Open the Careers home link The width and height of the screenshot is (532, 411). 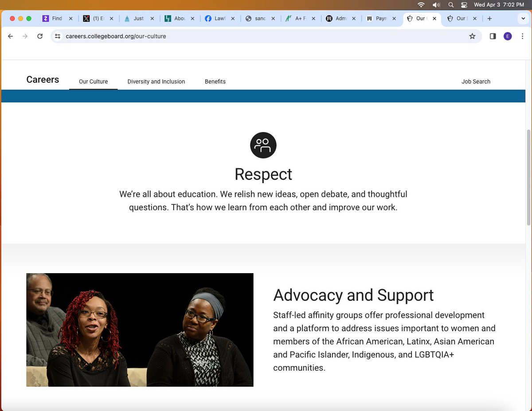pos(43,80)
